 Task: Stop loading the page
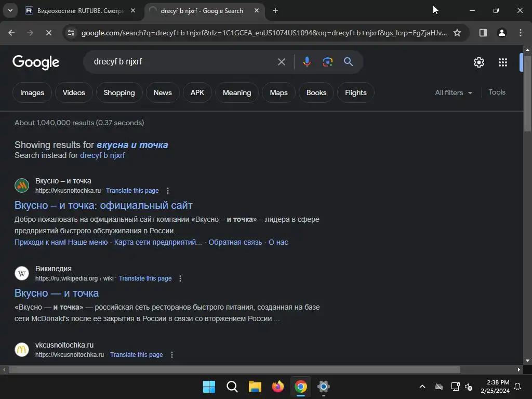coord(48,33)
